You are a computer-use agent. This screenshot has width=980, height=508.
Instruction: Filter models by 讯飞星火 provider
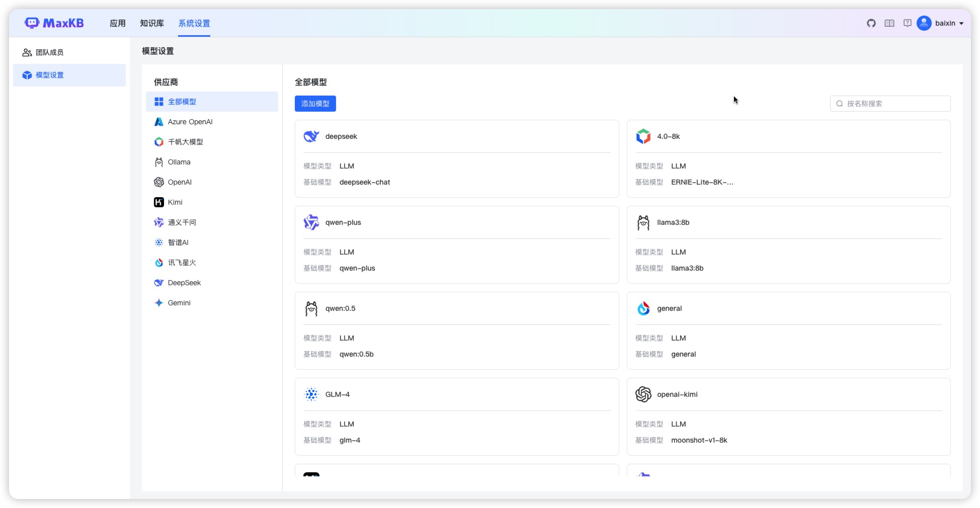tap(212, 263)
